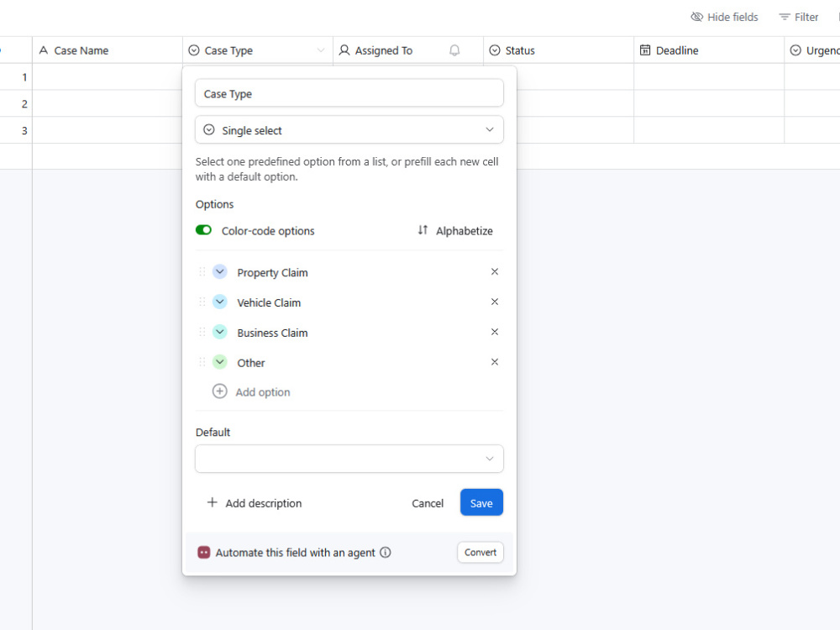The image size is (840, 630).
Task: Select the Deadline column header
Action: 709,50
